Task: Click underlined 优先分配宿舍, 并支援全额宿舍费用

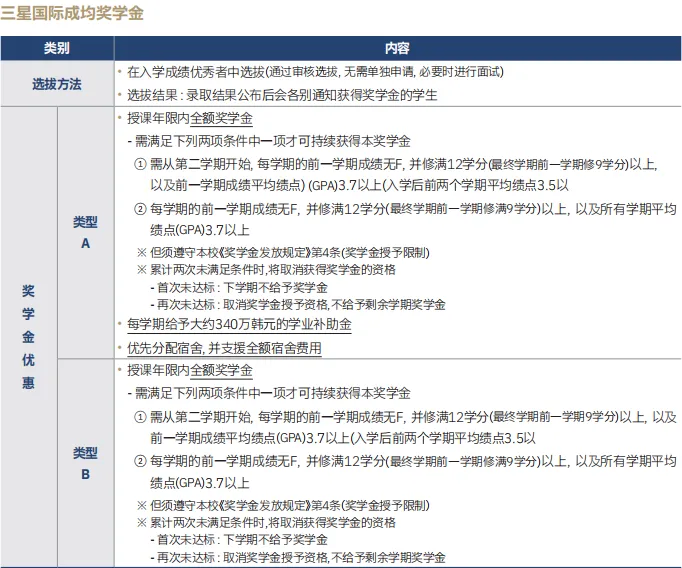Action: [x=224, y=348]
